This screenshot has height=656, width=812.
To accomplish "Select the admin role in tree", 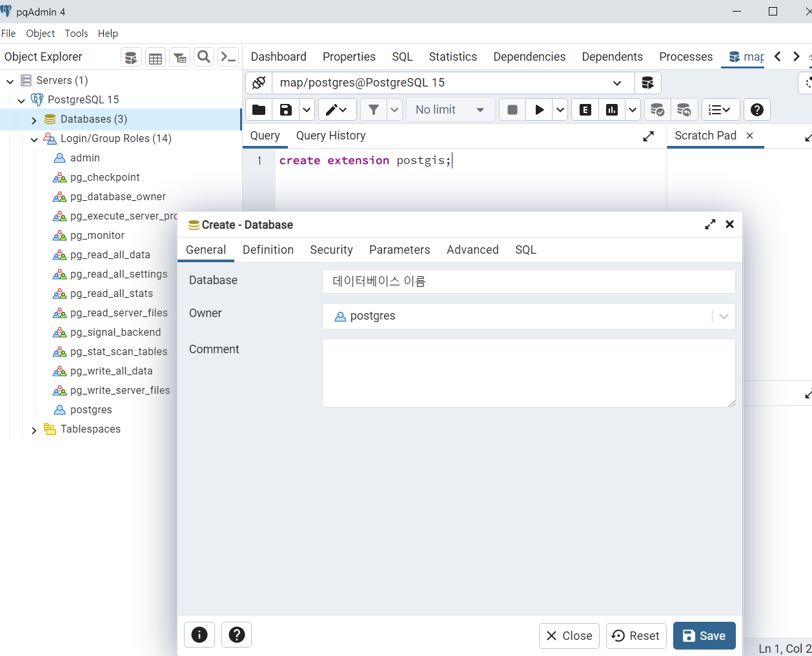I will [x=85, y=158].
